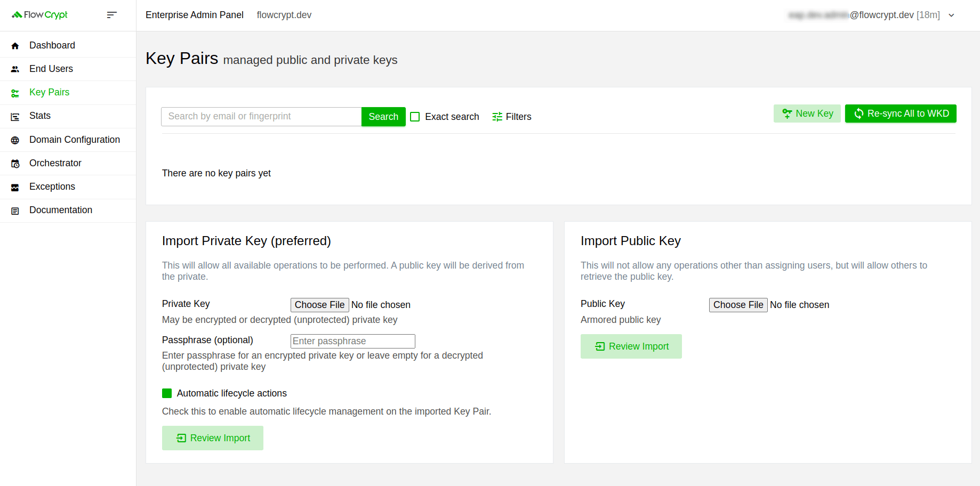Image resolution: width=980 pixels, height=486 pixels.
Task: Click the End Users people icon
Action: tap(15, 69)
